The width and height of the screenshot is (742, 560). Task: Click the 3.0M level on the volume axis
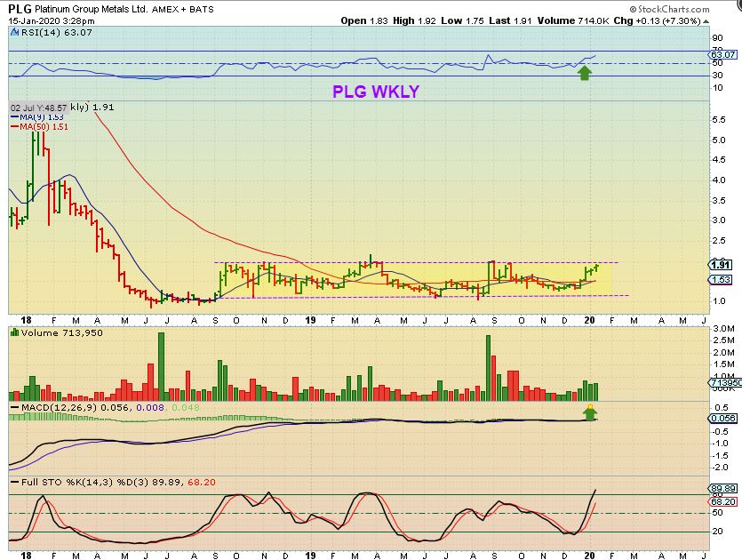point(723,329)
